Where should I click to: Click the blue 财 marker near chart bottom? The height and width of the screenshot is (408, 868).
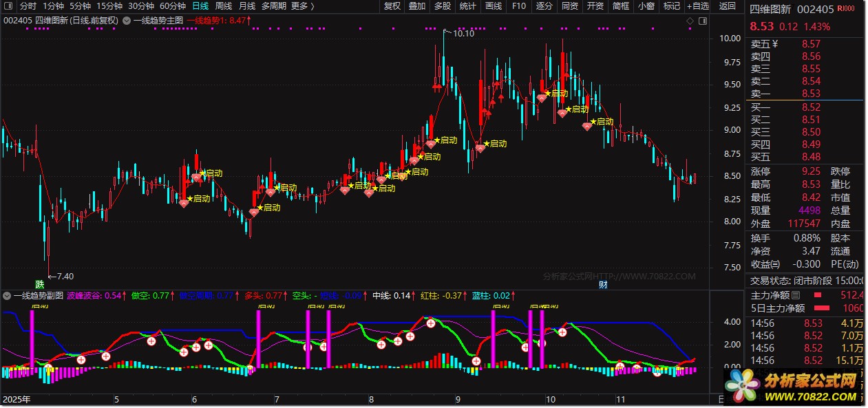[603, 284]
